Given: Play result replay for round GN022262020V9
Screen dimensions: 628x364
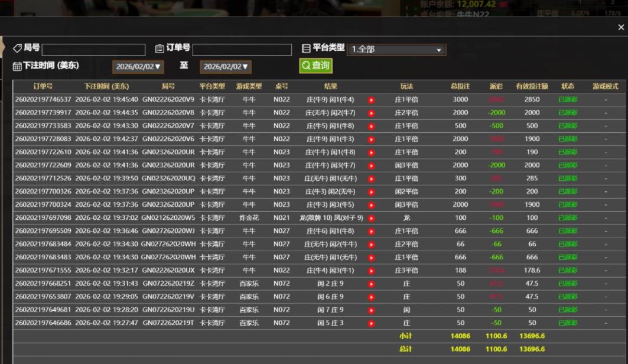Looking at the screenshot, I should tap(371, 100).
